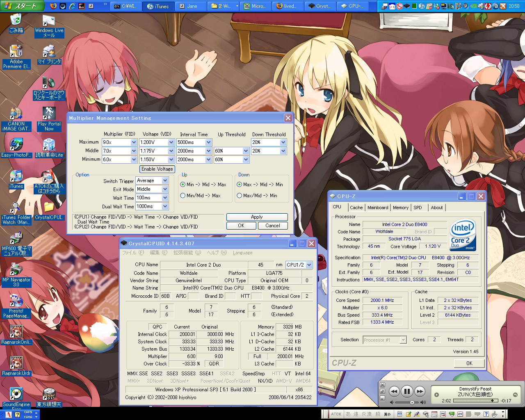Open the Logicool mouse and keyboard shortcut

click(49, 88)
